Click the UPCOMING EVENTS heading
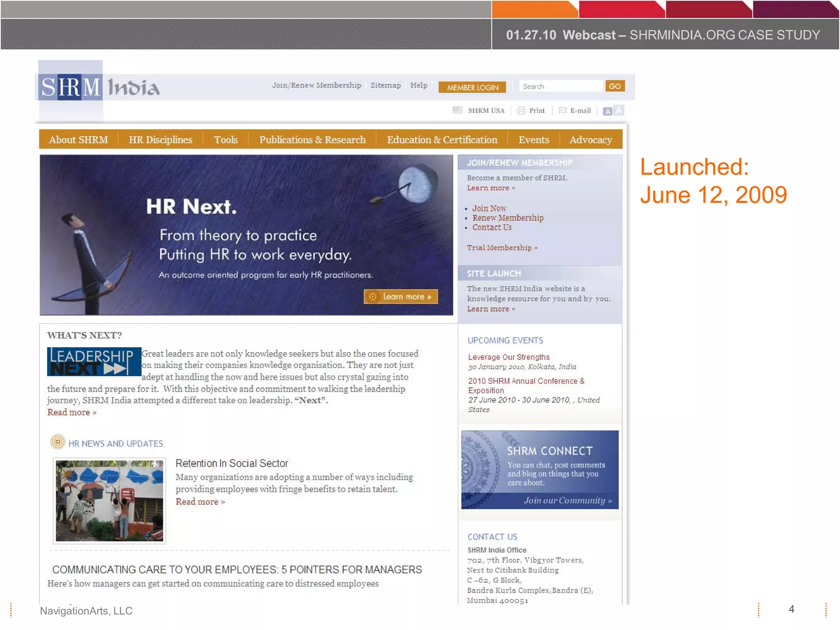840x630 pixels. (505, 340)
